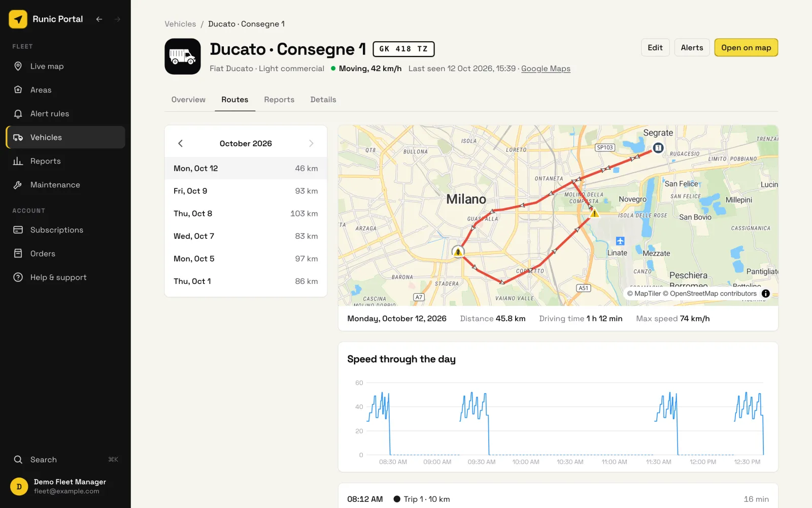Go to next month with right chevron
This screenshot has height=508, width=812.
click(311, 143)
